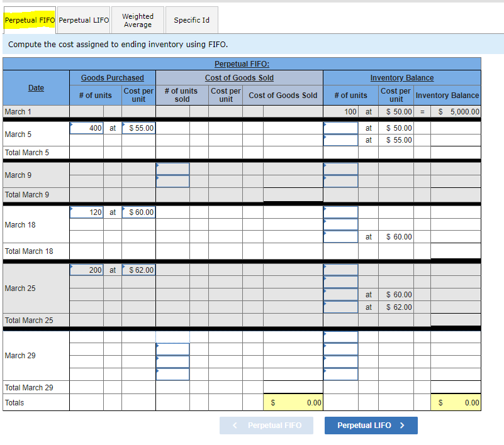Edit March 5 cost per unit $55.00 field
The width and height of the screenshot is (504, 445).
138,128
